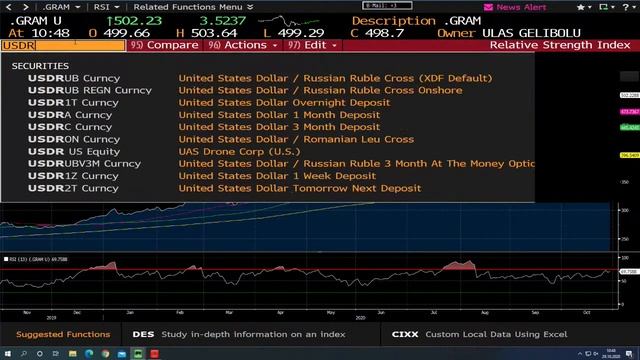Select USDRA Curncy 1 month deposit

tap(268, 115)
